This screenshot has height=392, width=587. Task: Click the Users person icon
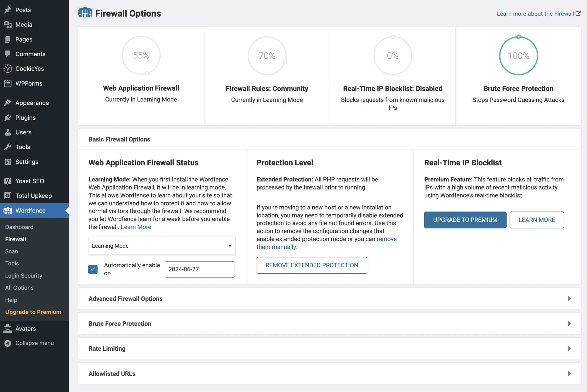tap(8, 132)
